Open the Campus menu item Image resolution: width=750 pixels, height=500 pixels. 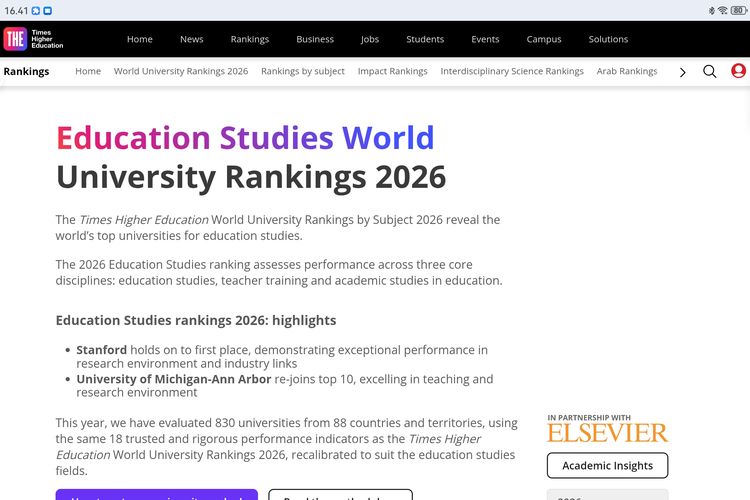544,39
